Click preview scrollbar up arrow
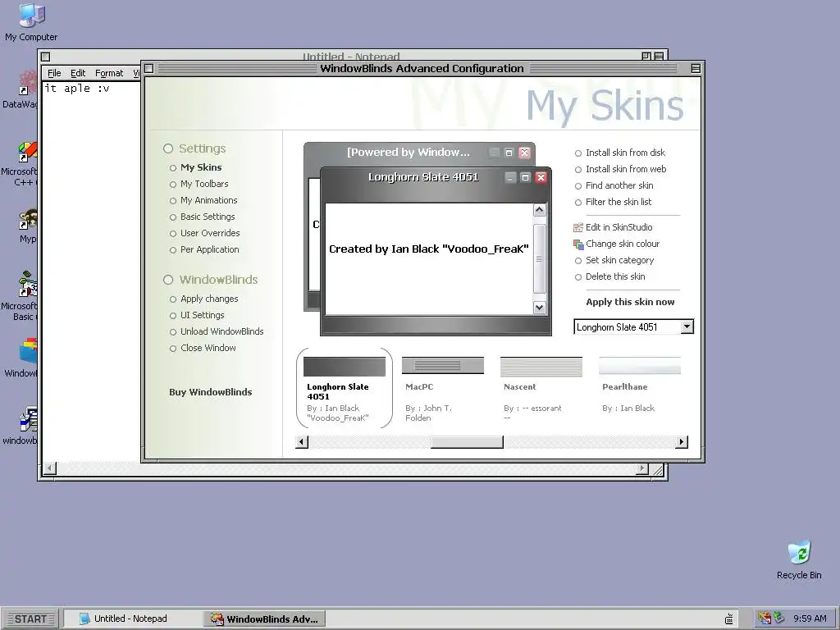Image resolution: width=840 pixels, height=630 pixels. pyautogui.click(x=540, y=210)
